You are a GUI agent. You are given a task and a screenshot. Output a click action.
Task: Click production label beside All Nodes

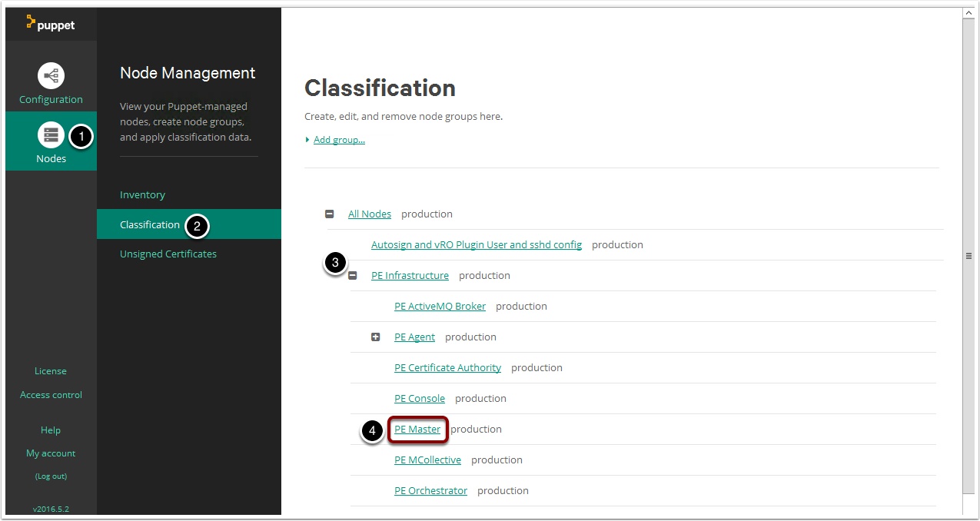click(427, 214)
